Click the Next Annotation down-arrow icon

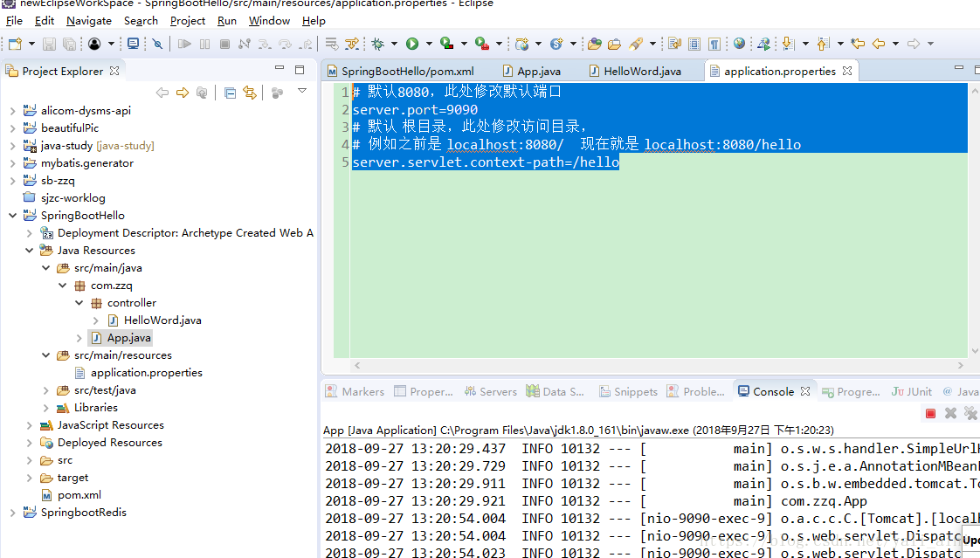788,44
